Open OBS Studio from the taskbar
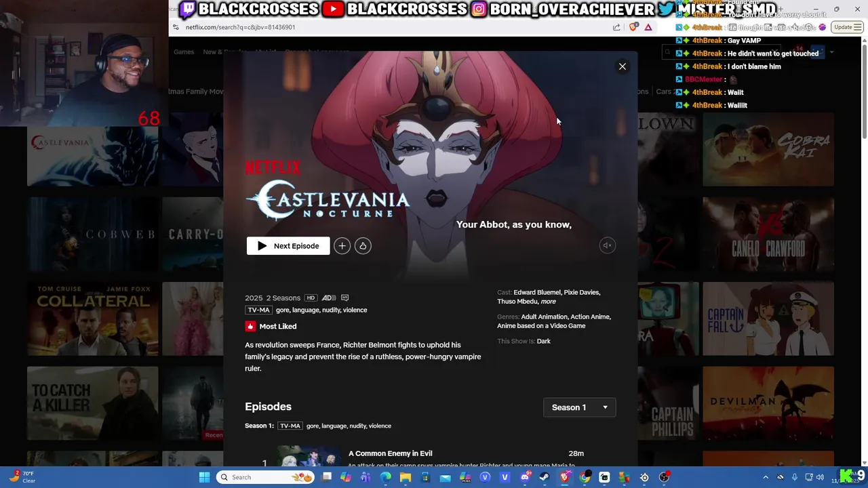The width and height of the screenshot is (868, 488). [x=664, y=477]
